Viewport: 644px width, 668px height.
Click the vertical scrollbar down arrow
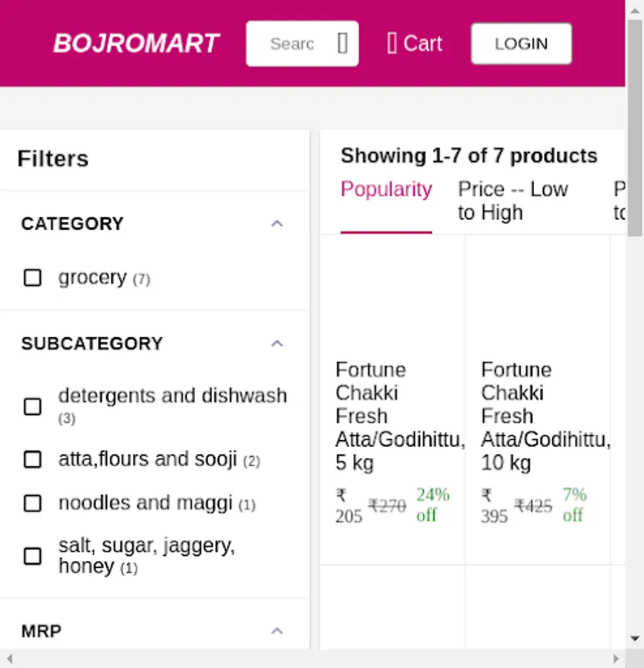pos(635,638)
